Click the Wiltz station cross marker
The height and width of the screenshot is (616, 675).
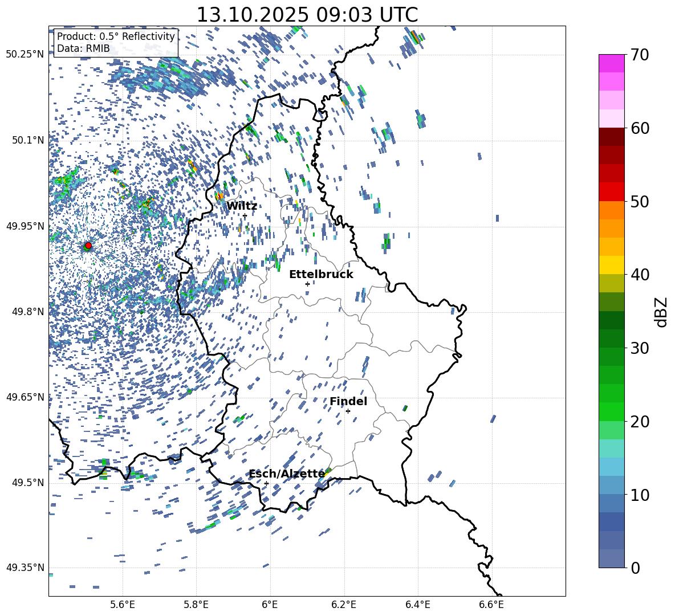pos(245,215)
